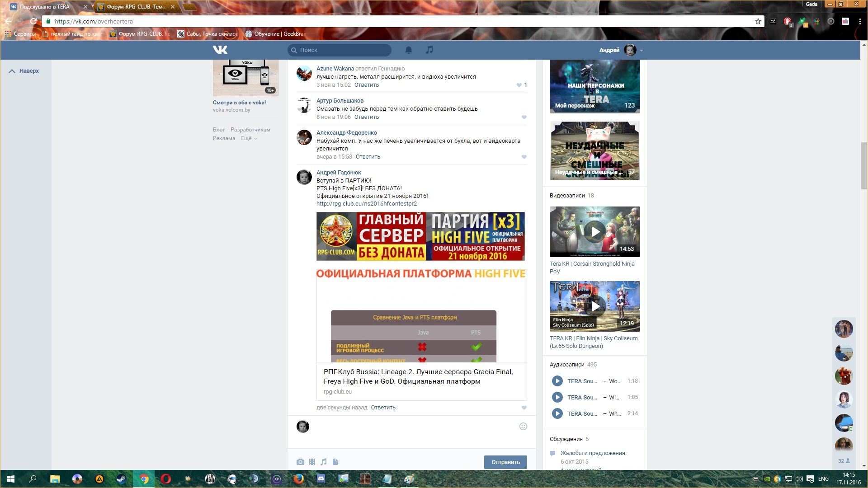868x488 pixels.
Task: Open Сабы, Точка скиллов bookmark
Action: pyautogui.click(x=208, y=34)
